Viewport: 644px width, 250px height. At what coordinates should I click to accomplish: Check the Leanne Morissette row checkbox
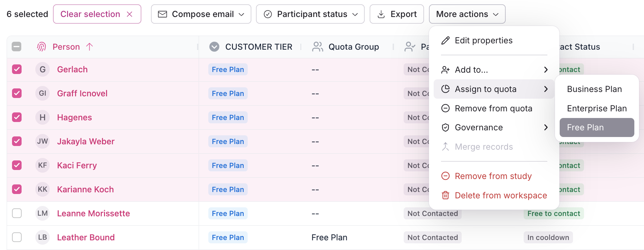tap(17, 213)
